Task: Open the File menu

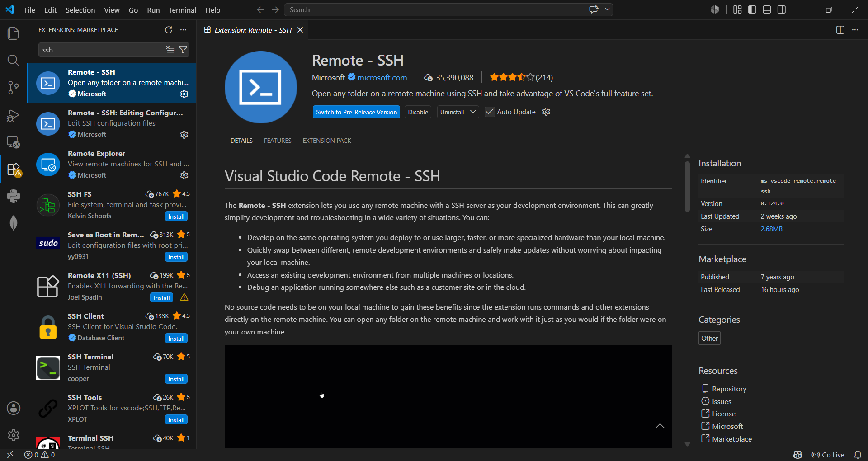Action: coord(30,10)
